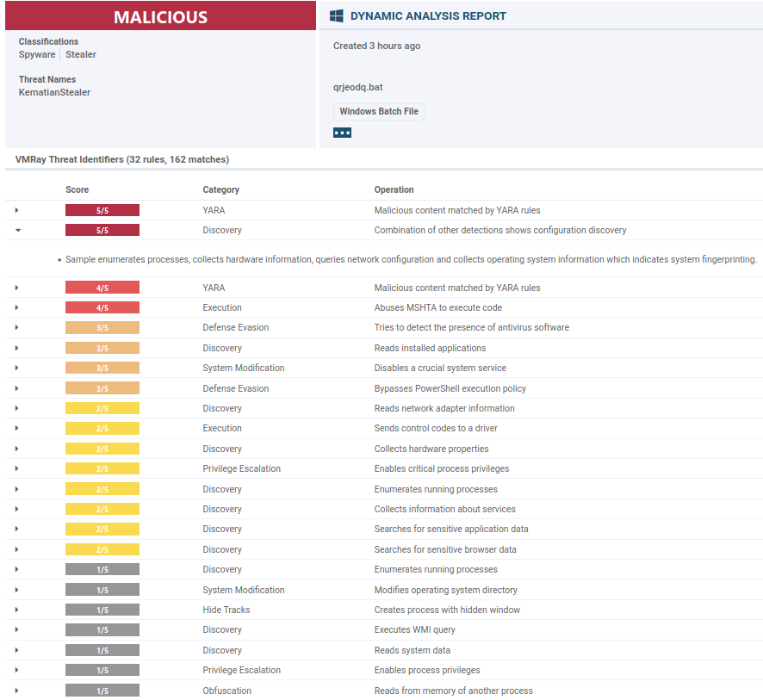This screenshot has width=763, height=700.
Task: Click the Operation column header
Action: pos(394,189)
